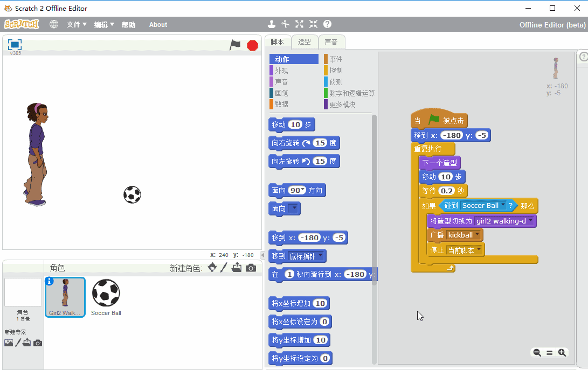Screen dimensions: 588x370
Task: Select the grow sprite tool
Action: point(299,24)
